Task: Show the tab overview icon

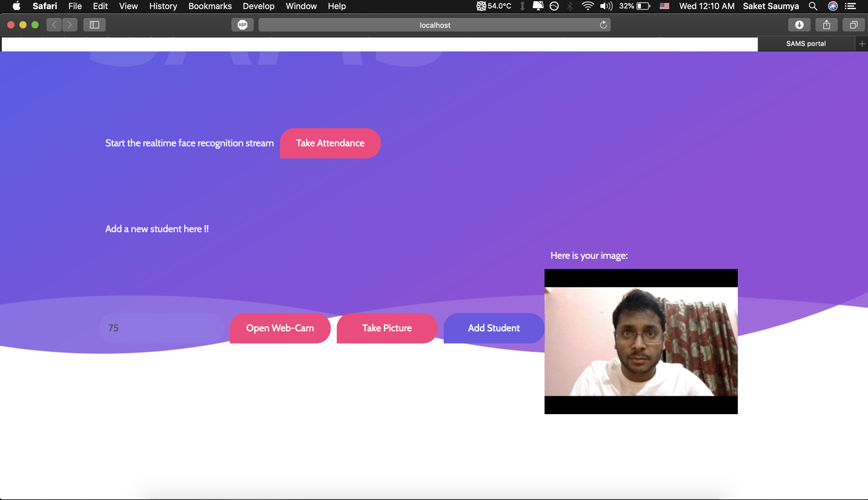Action: [x=853, y=25]
